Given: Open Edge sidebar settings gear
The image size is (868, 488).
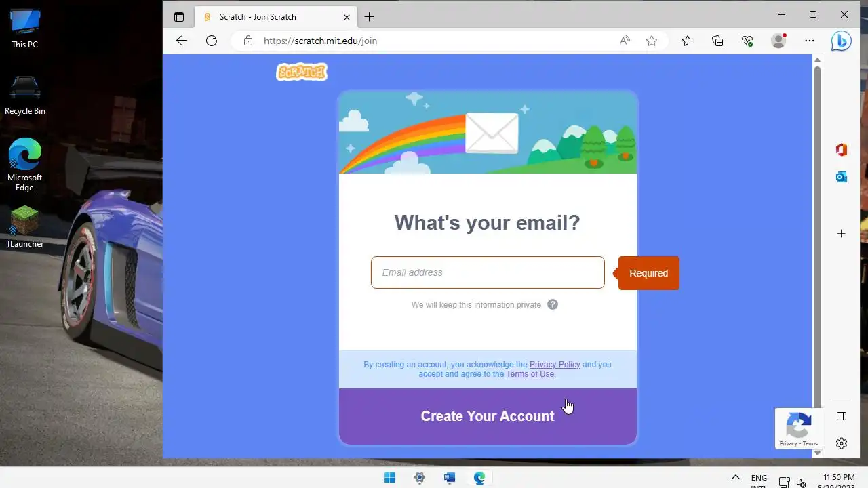Looking at the screenshot, I should (x=842, y=443).
